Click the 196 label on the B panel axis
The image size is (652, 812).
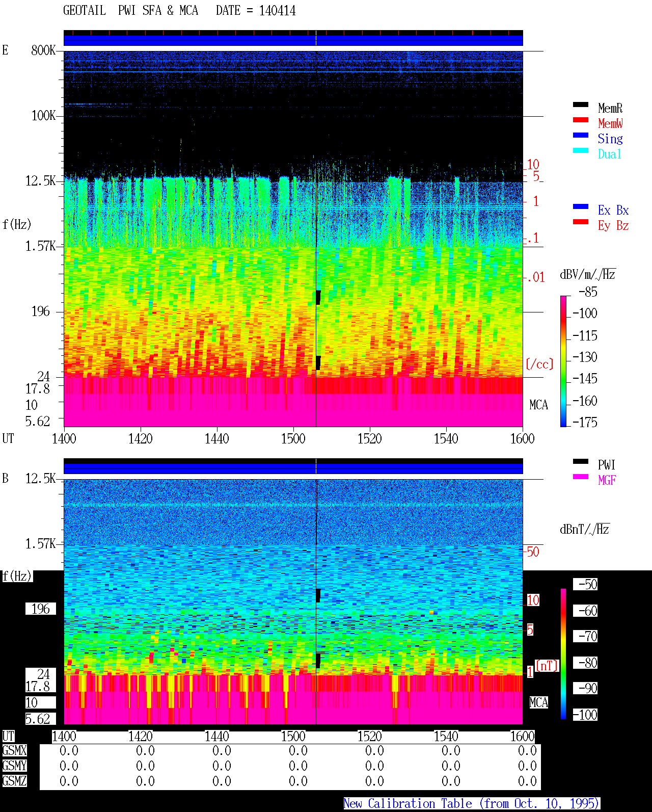tap(41, 609)
